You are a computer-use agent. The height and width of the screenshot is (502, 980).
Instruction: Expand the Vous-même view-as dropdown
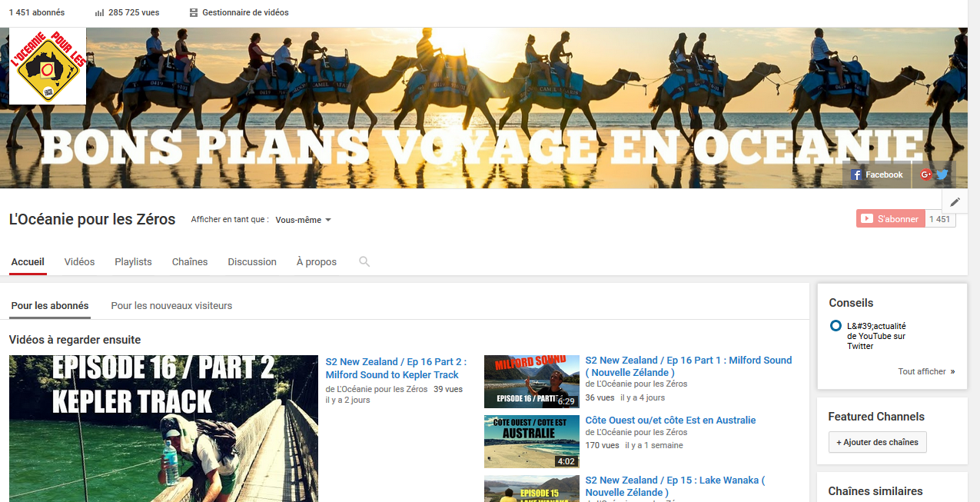304,220
